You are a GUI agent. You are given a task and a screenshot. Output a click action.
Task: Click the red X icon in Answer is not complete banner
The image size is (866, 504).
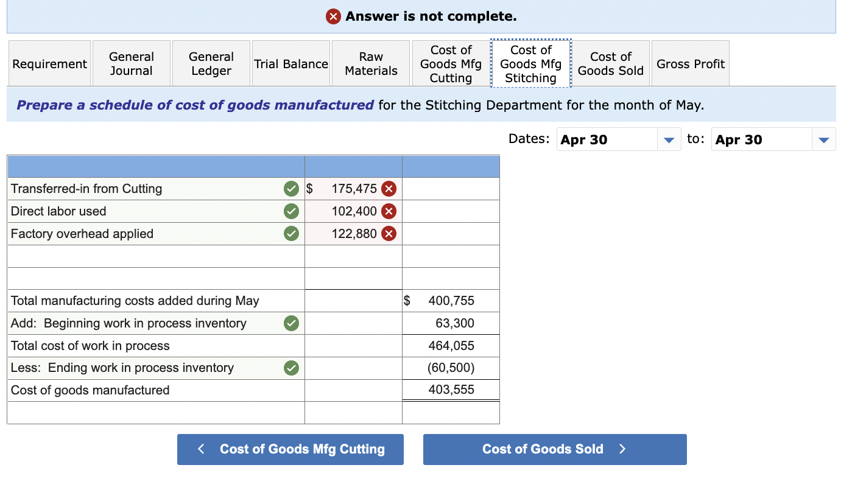point(333,16)
